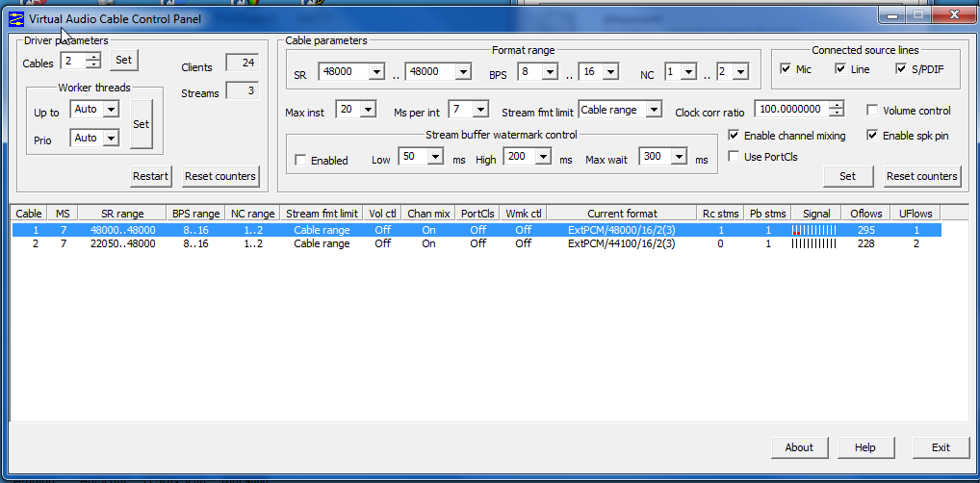Open the Stream fmt limit dropdown
The height and width of the screenshot is (483, 980).
(x=653, y=110)
